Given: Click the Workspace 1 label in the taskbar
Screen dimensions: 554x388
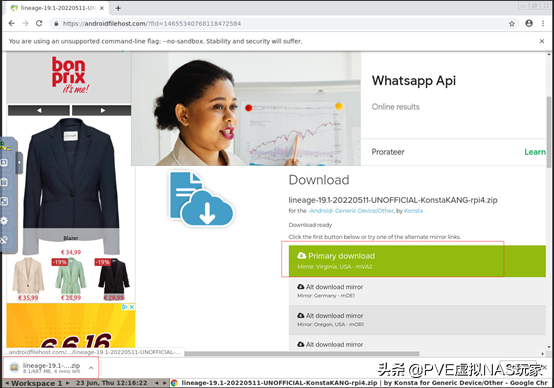Looking at the screenshot, I should [36, 383].
